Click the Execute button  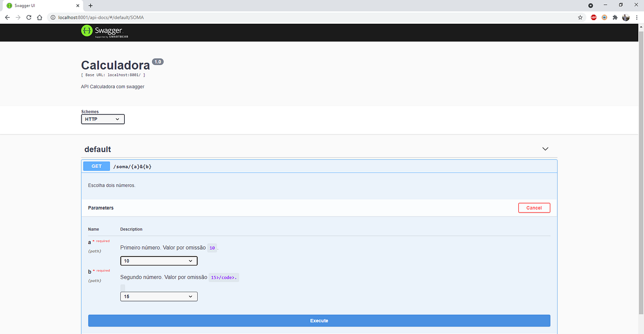(x=319, y=320)
